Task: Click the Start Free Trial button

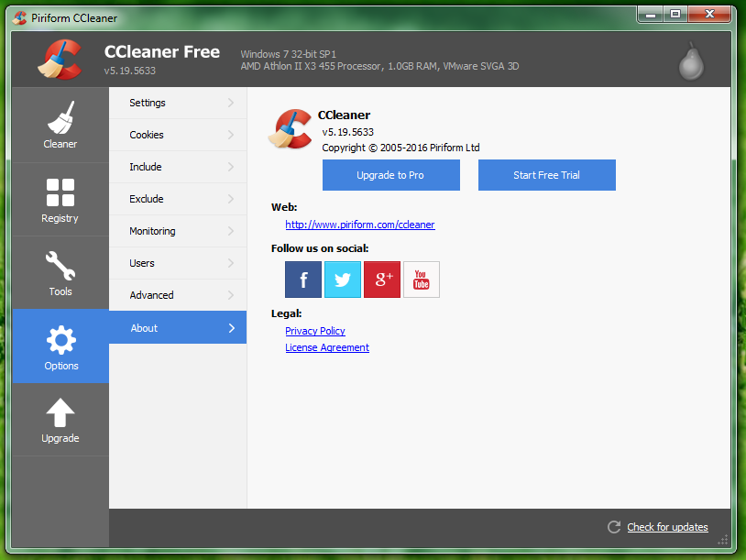Action: pos(546,175)
